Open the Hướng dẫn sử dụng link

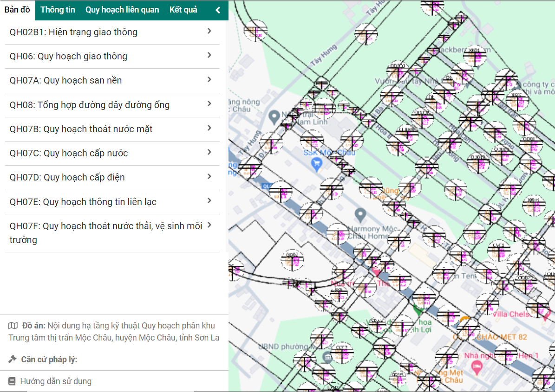[56, 381]
